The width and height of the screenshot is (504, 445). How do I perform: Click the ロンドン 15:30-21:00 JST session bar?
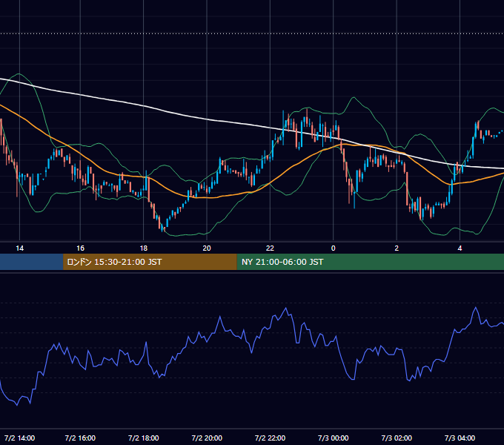coord(150,262)
